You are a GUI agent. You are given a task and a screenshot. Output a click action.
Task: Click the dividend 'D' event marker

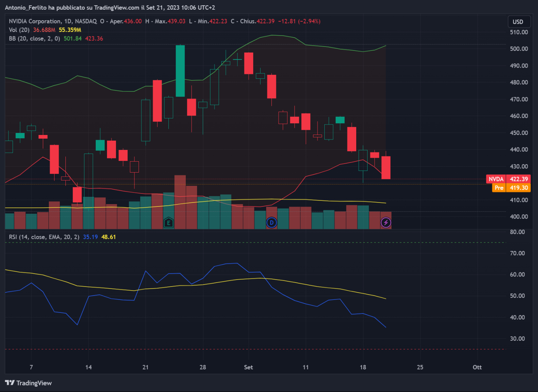[271, 222]
